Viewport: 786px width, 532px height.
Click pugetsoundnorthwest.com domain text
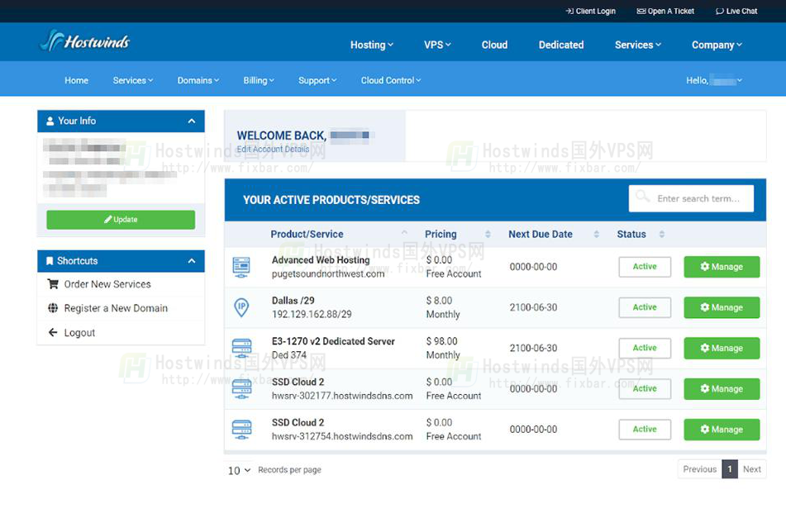point(328,274)
